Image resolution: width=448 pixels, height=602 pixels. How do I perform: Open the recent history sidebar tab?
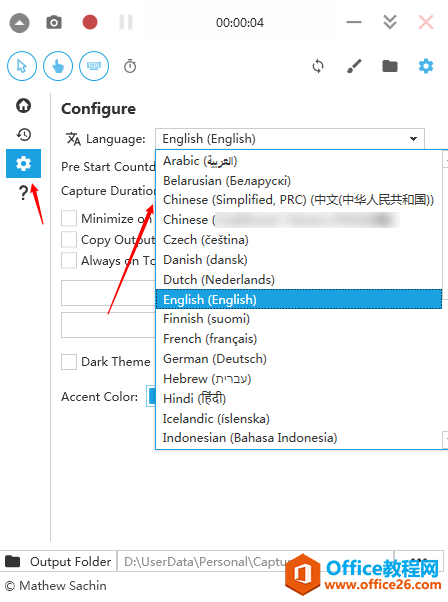point(23,134)
